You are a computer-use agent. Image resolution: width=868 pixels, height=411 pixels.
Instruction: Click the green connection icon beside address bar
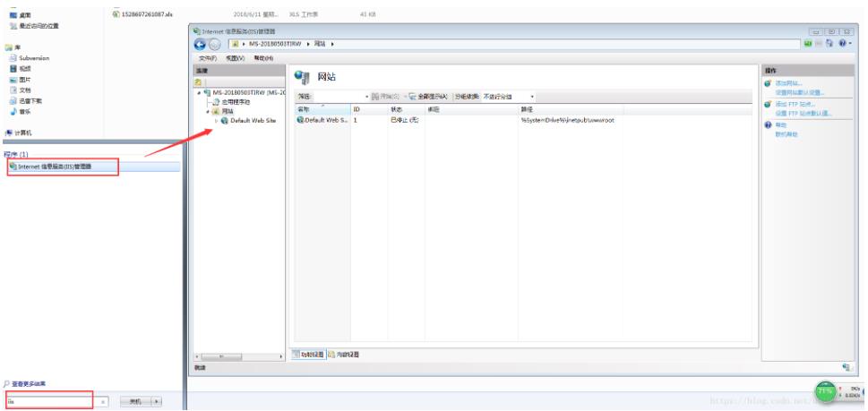click(808, 43)
